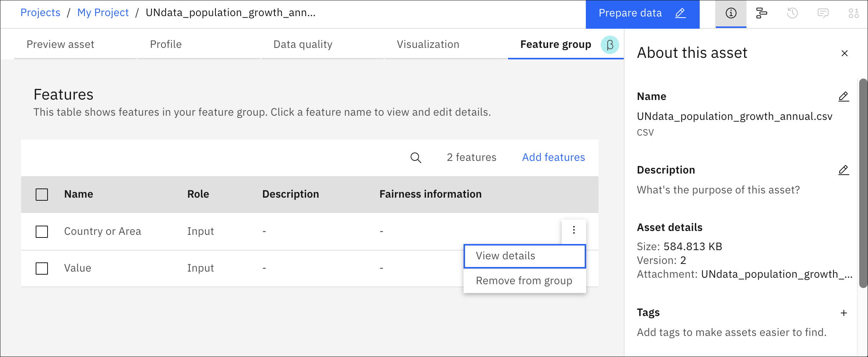Open overflow menu for Country or Area row

click(574, 230)
